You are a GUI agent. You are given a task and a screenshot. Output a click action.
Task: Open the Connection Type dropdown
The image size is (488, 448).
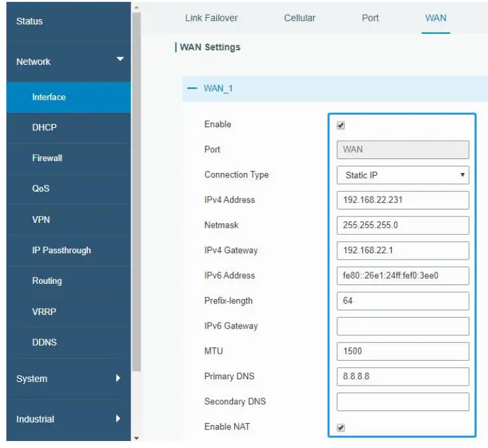click(x=403, y=175)
